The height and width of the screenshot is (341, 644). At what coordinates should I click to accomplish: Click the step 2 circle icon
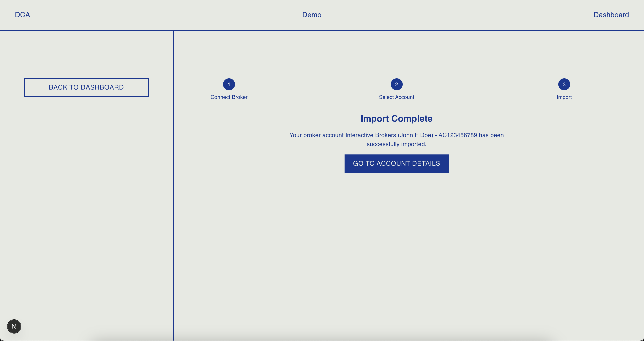click(x=396, y=84)
